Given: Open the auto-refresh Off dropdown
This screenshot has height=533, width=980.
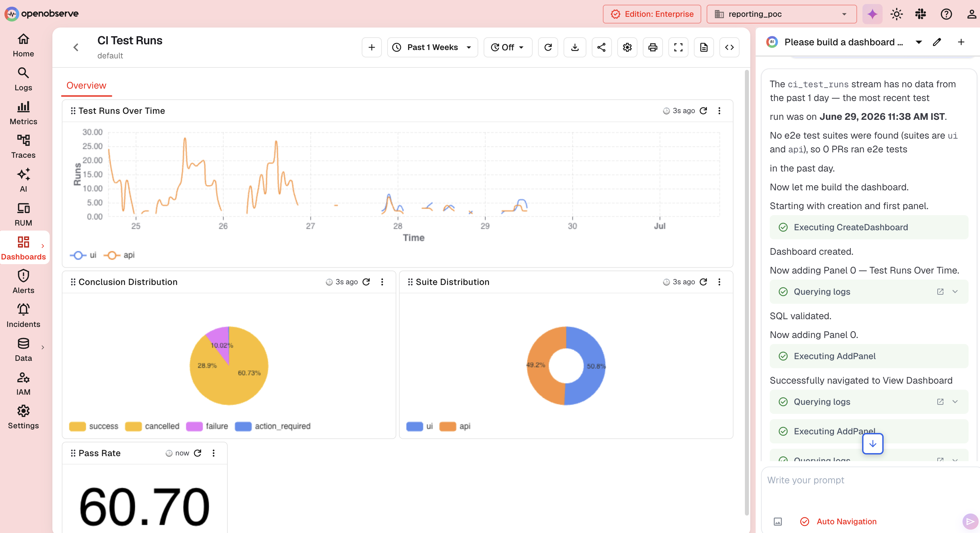Looking at the screenshot, I should pos(507,47).
